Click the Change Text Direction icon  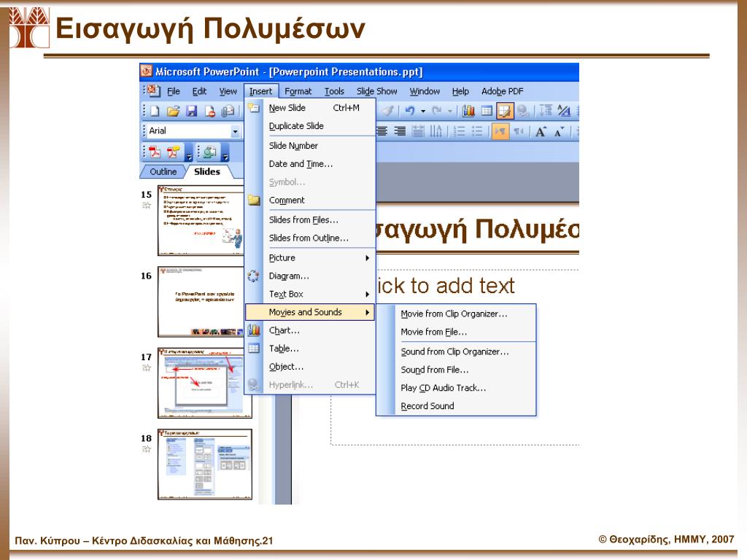pyautogui.click(x=436, y=131)
